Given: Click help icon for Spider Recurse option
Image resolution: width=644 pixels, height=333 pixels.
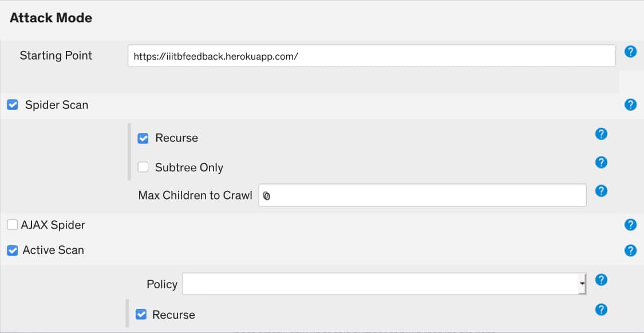Looking at the screenshot, I should (601, 134).
